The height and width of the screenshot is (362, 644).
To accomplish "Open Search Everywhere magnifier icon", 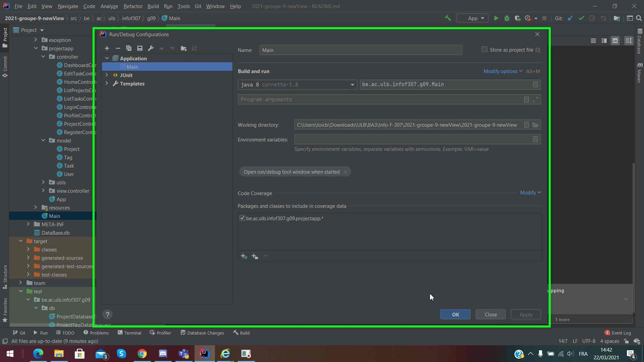I will [639, 18].
